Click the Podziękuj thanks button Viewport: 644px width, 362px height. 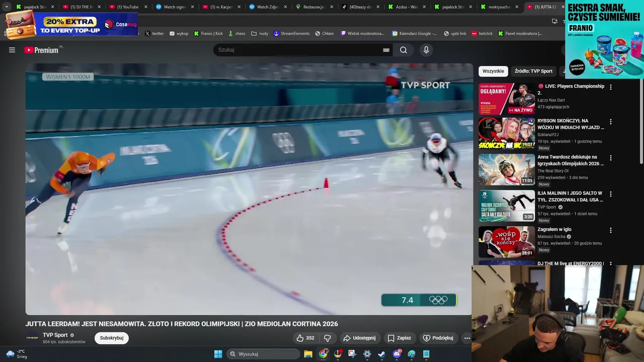click(x=438, y=338)
